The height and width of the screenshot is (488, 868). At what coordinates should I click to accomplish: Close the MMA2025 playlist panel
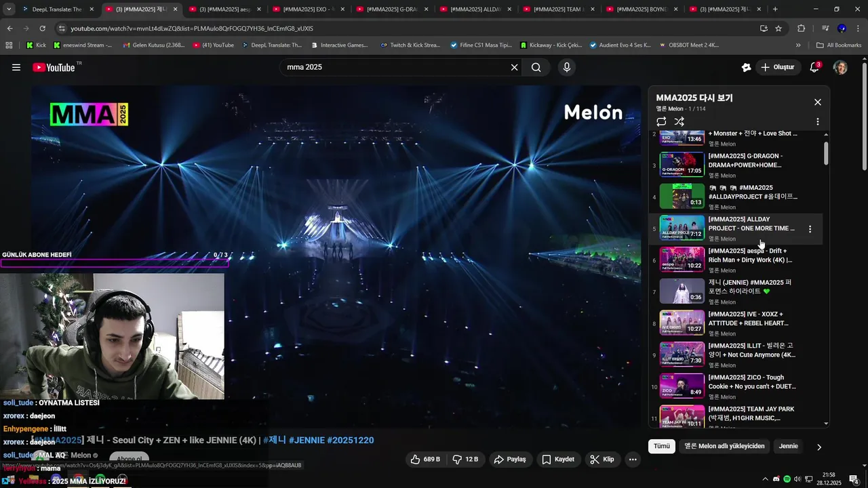tap(818, 102)
